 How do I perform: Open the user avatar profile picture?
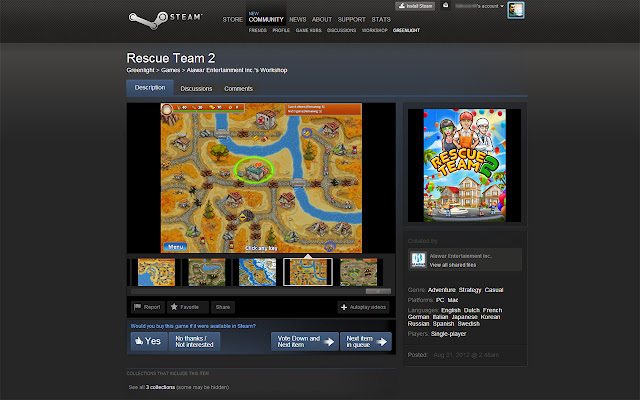pos(516,10)
